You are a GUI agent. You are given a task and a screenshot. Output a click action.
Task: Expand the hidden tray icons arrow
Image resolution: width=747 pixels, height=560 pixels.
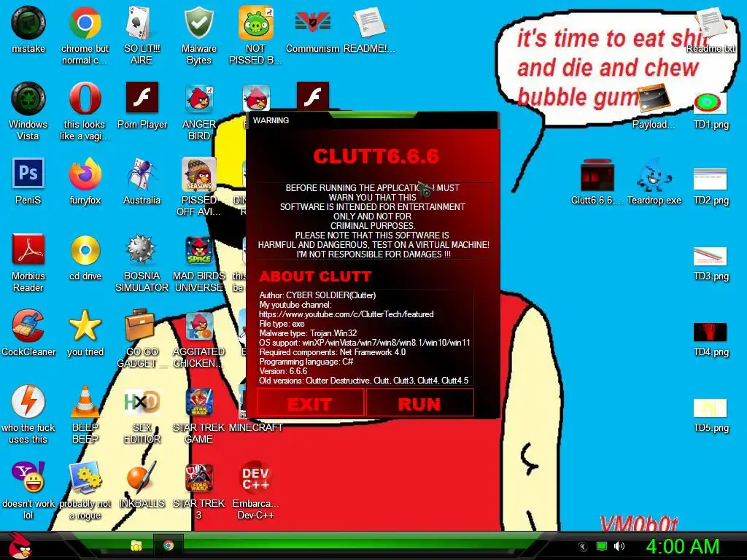(582, 547)
